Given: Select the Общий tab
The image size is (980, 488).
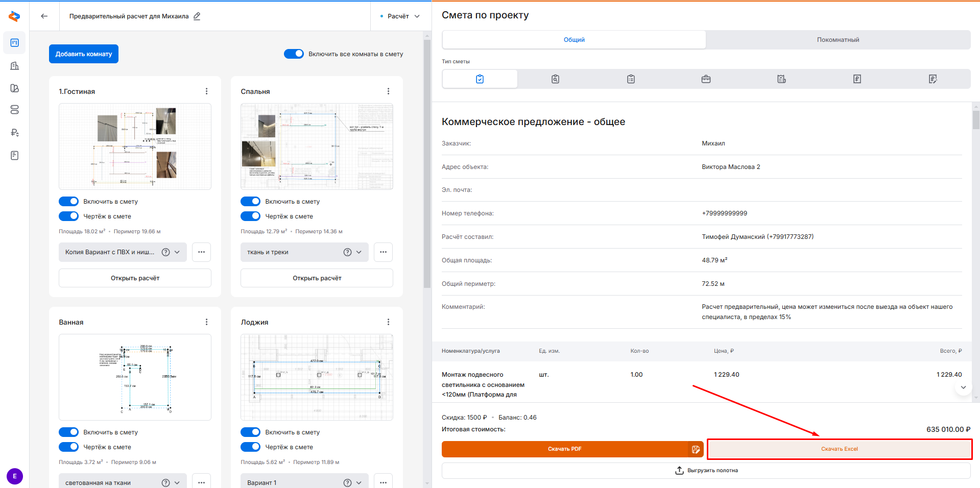Looking at the screenshot, I should point(574,40).
